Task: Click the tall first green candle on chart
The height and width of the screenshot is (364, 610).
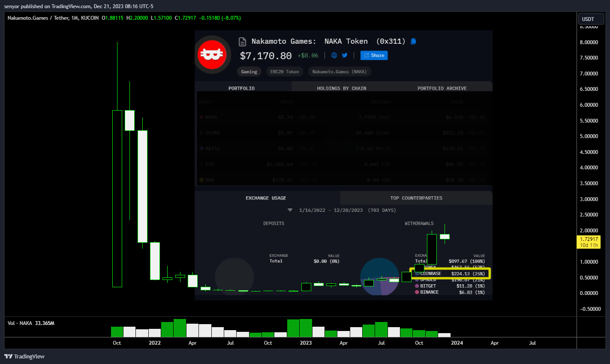Action: click(117, 199)
